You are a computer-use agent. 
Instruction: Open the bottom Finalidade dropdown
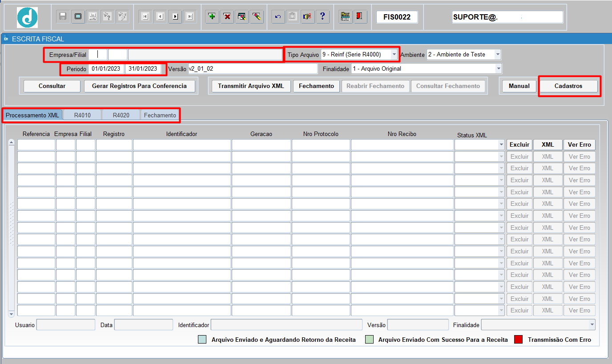(x=592, y=325)
